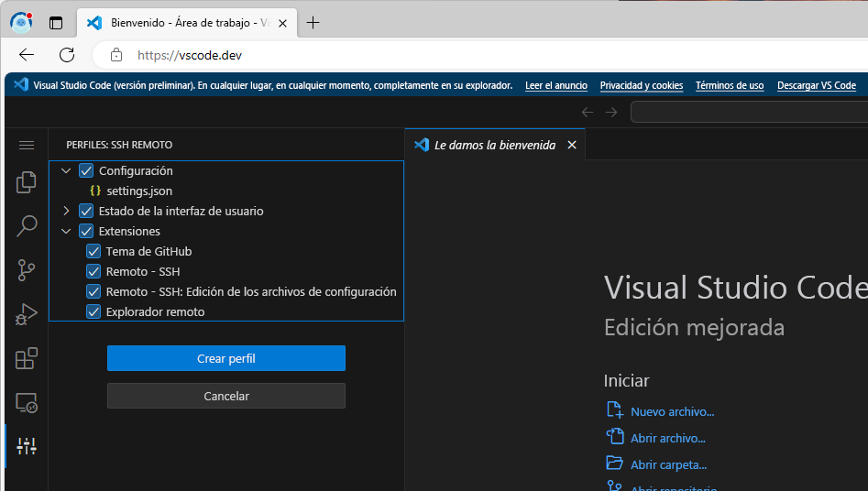Switch to the Le damos la bienvenida tab
The image size is (868, 491).
494,145
